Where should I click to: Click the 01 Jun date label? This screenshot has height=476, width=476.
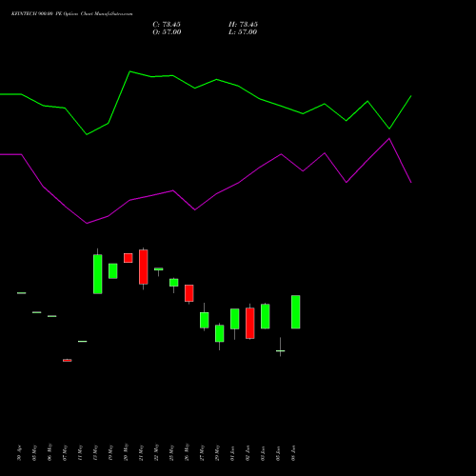(x=232, y=453)
